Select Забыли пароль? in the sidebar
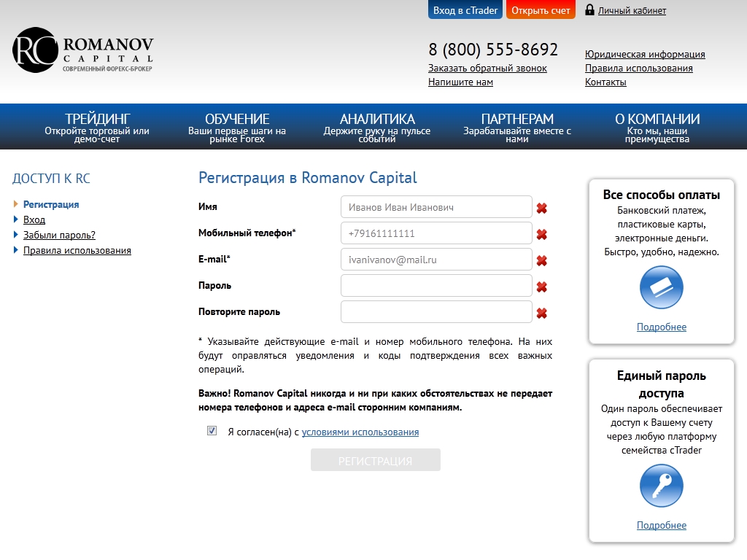Viewport: 747px width, 560px height. 59,235
